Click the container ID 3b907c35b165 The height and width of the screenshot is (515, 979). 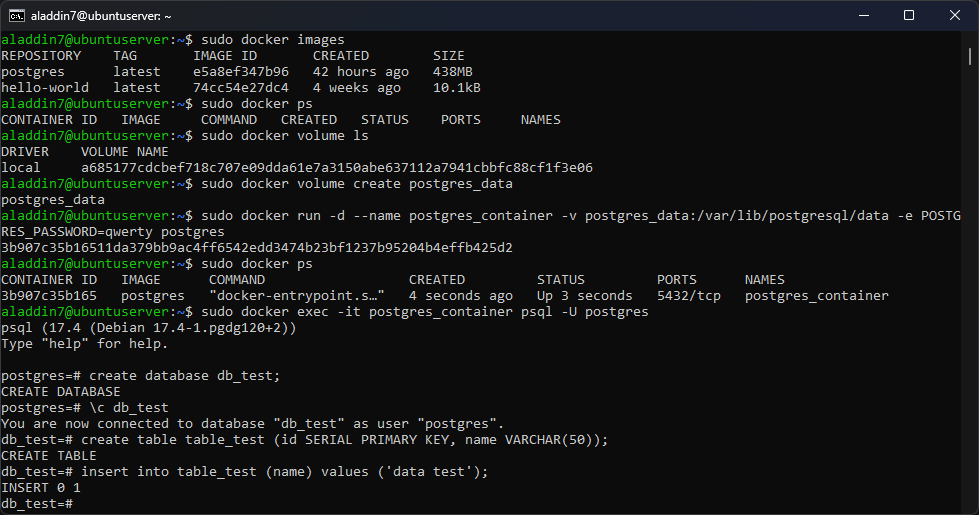[x=49, y=295]
